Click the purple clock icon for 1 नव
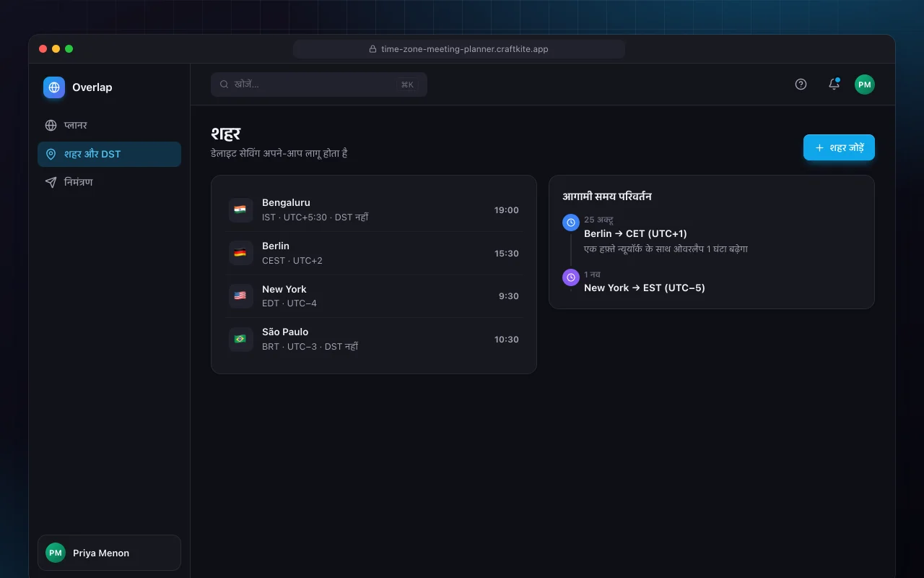The image size is (924, 578). tap(571, 277)
